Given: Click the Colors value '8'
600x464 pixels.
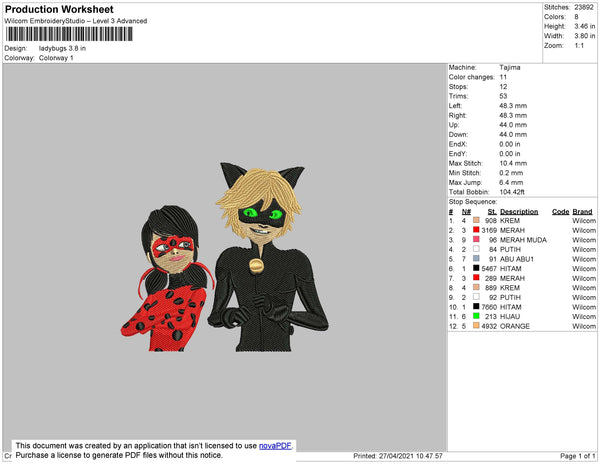Looking at the screenshot, I should pos(576,17).
